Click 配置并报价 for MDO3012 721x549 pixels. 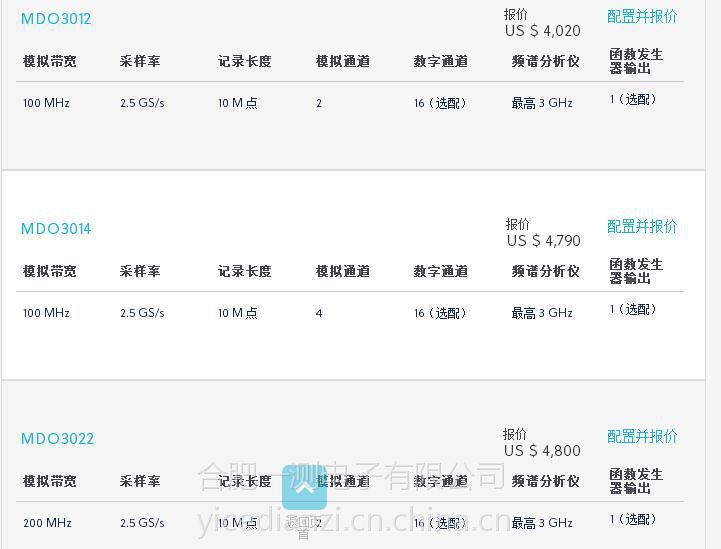pos(642,17)
